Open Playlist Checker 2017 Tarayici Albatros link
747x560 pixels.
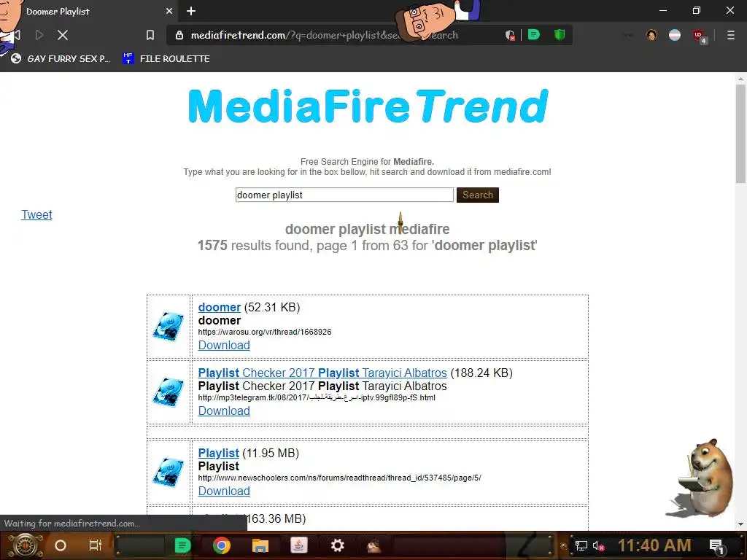322,373
